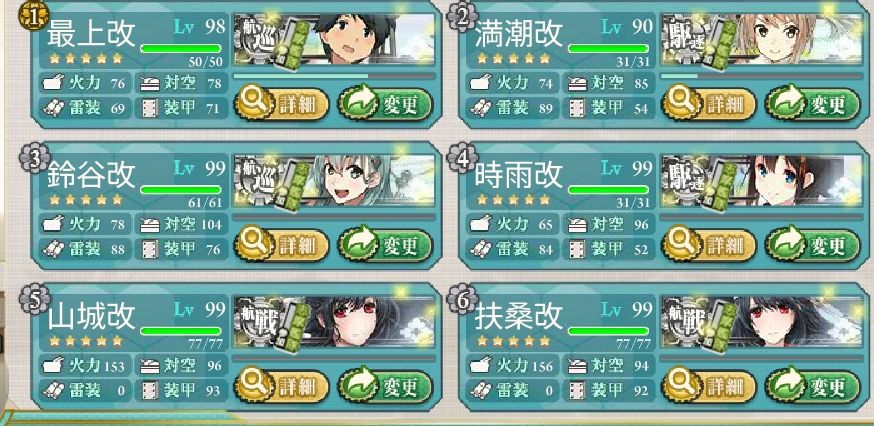
Task: Click the 最上改 portrait banner
Action: click(x=334, y=40)
